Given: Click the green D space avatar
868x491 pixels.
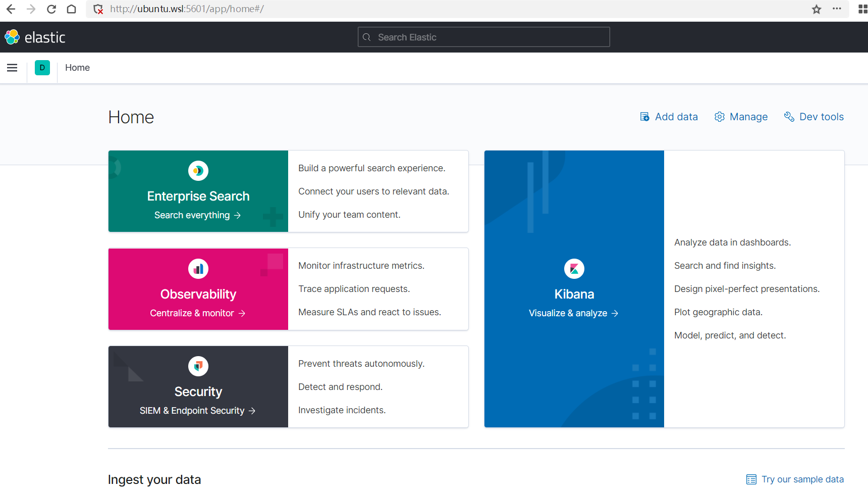Looking at the screenshot, I should pos(42,68).
